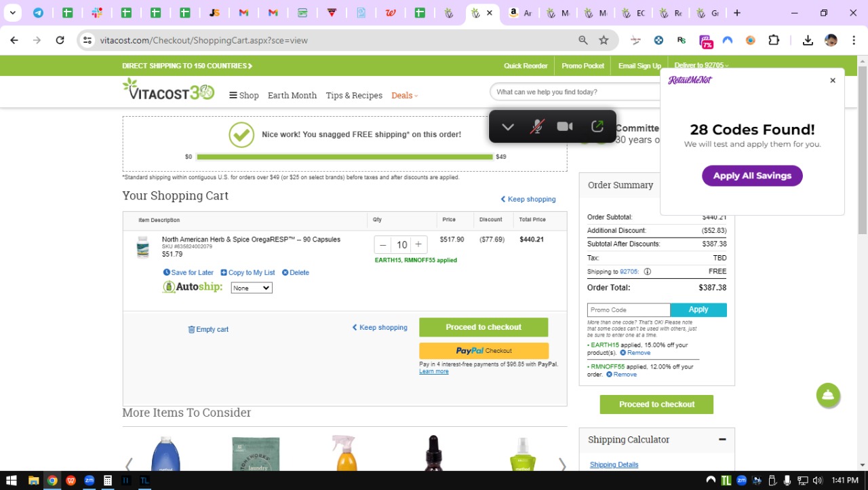Bookmark this page with the star icon
Image resolution: width=868 pixels, height=490 pixels.
(x=604, y=40)
